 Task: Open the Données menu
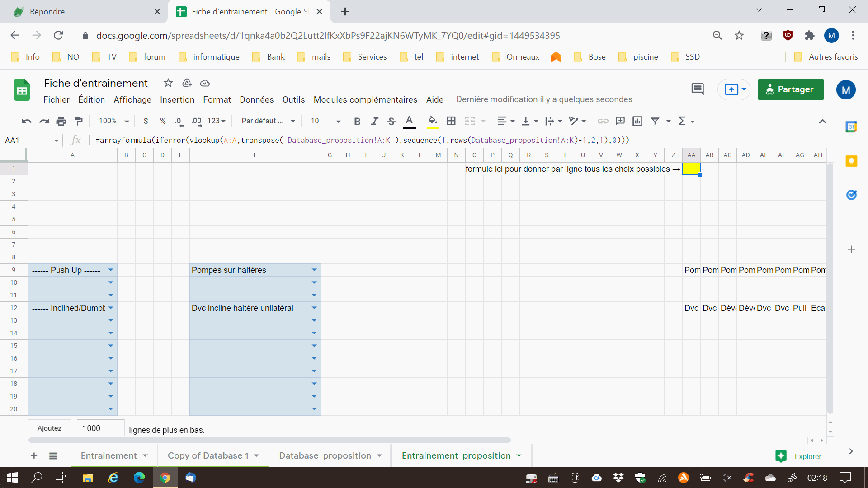[x=256, y=99]
